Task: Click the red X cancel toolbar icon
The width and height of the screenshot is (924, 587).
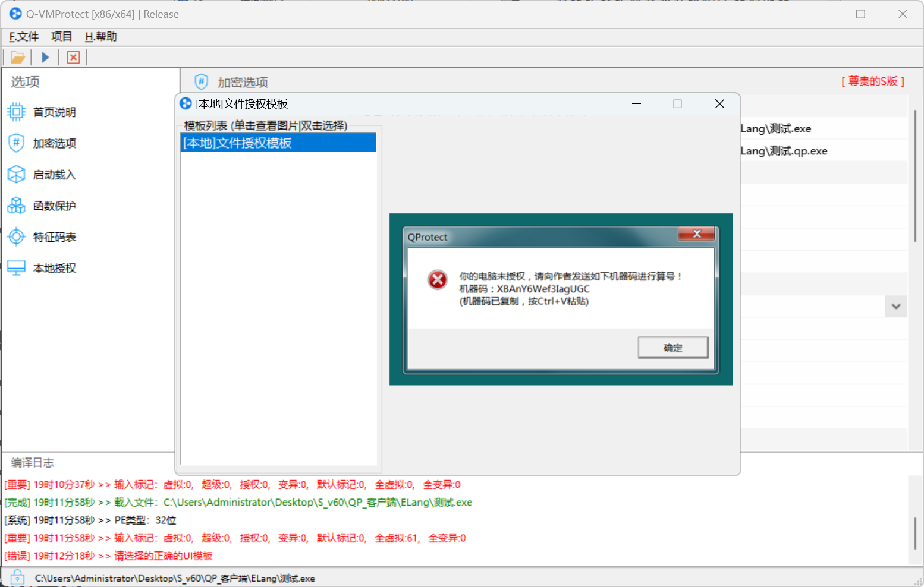Action: tap(73, 56)
